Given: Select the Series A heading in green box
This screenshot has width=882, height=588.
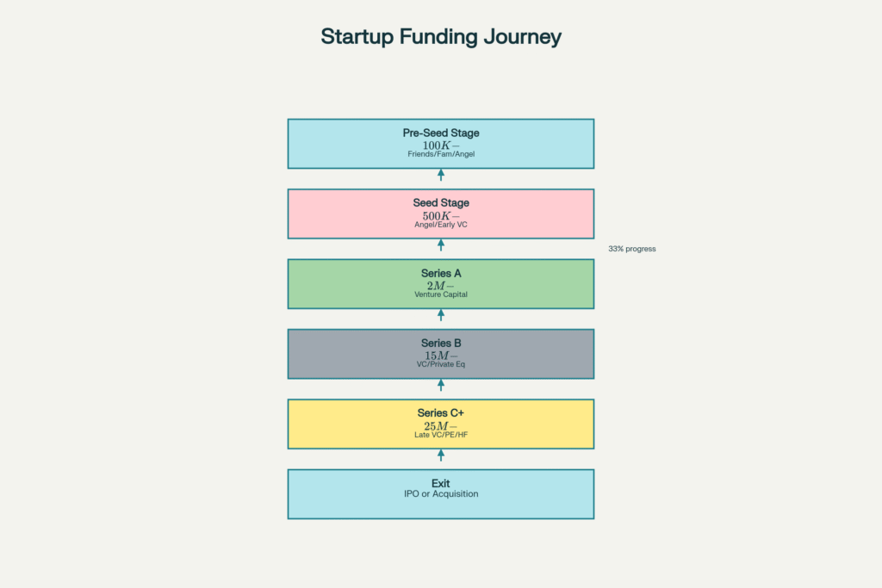Looking at the screenshot, I should point(441,273).
